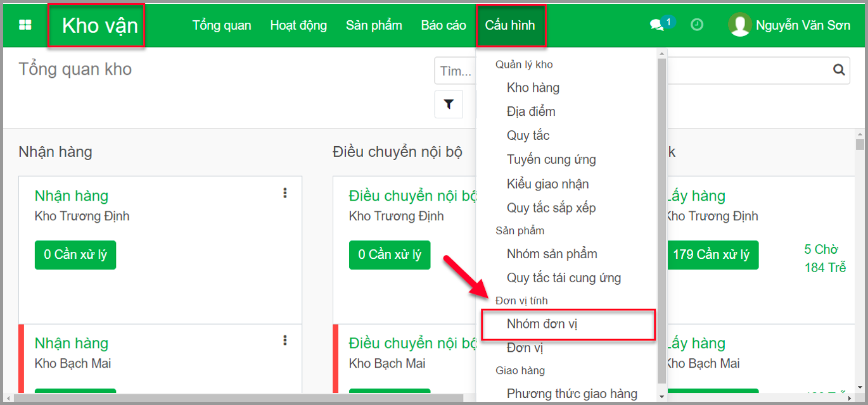The height and width of the screenshot is (405, 868).
Task: Click the 179 Cần xử lý button
Action: point(711,254)
